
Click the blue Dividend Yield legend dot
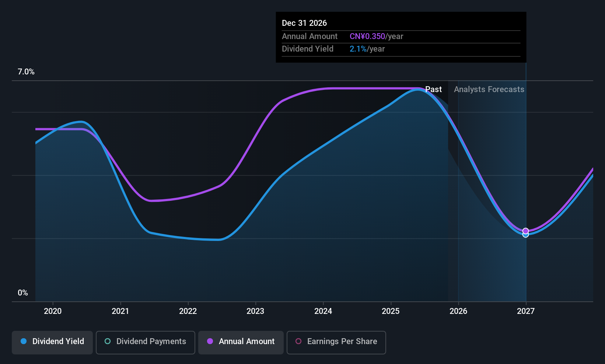[x=24, y=342]
